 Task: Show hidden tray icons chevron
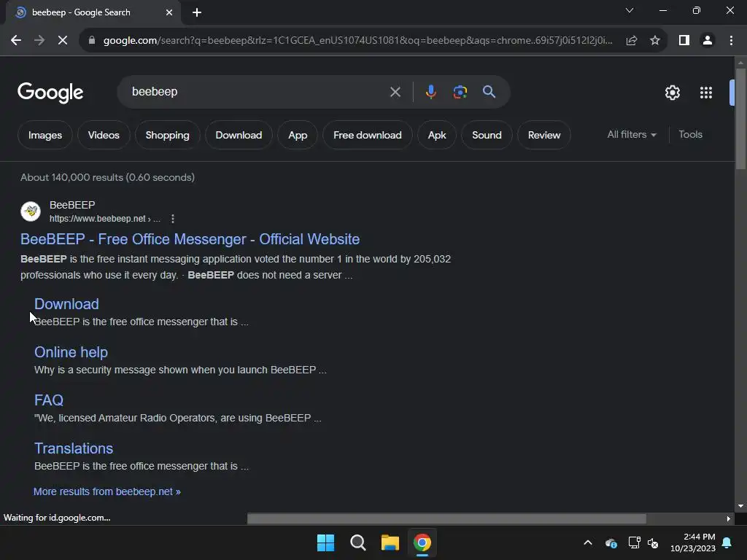click(x=588, y=542)
